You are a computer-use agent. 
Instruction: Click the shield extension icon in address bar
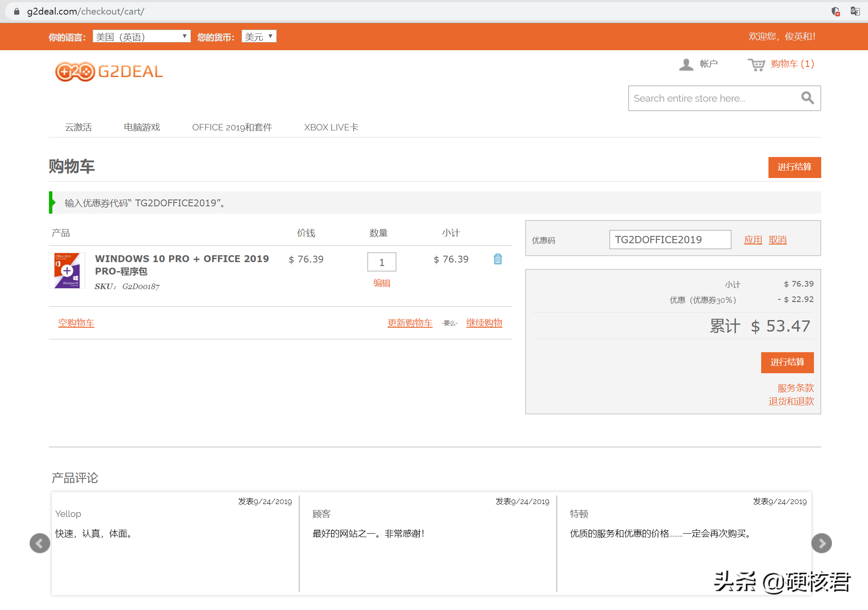(835, 11)
